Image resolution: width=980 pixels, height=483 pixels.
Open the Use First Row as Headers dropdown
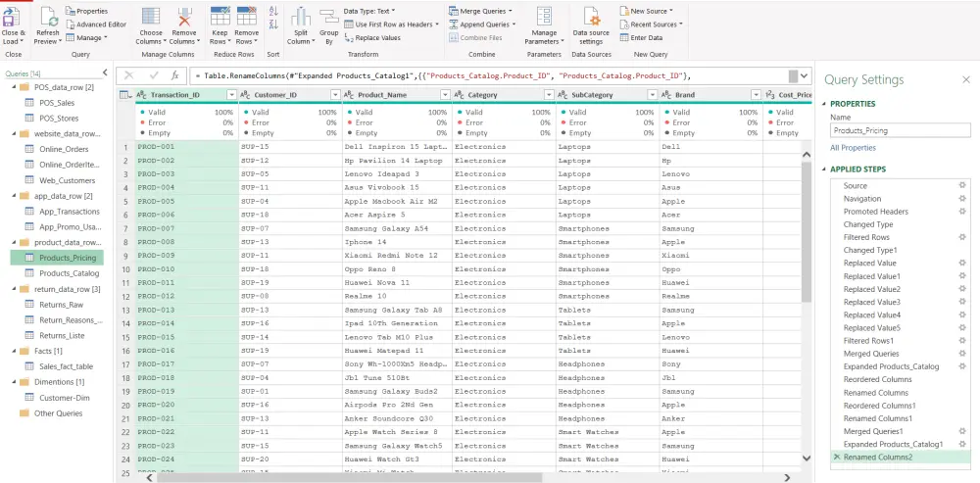click(x=391, y=24)
